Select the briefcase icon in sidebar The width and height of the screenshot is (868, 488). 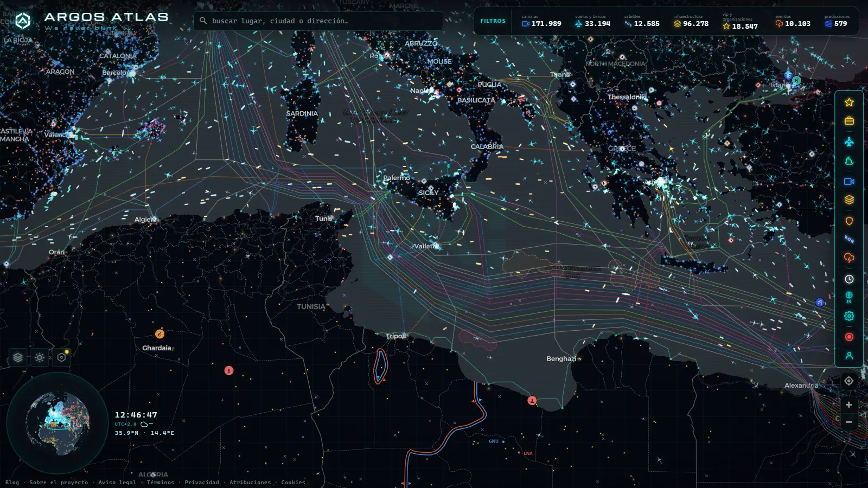[849, 121]
